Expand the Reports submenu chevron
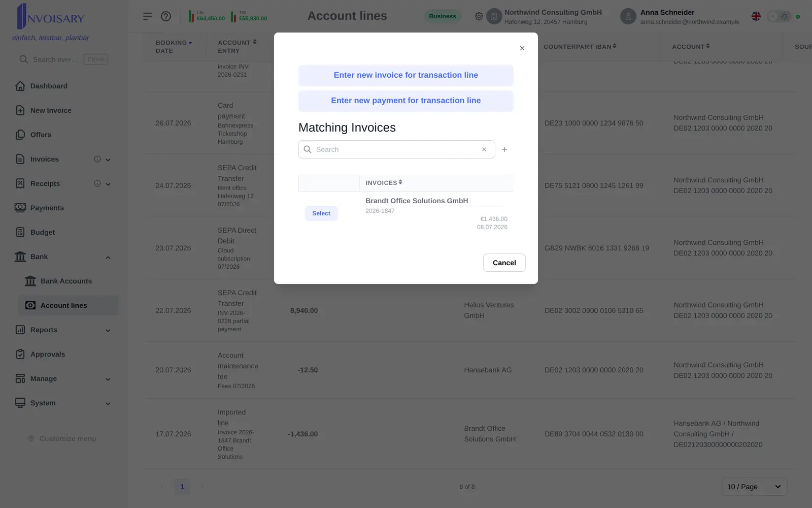812x508 pixels. [x=108, y=331]
